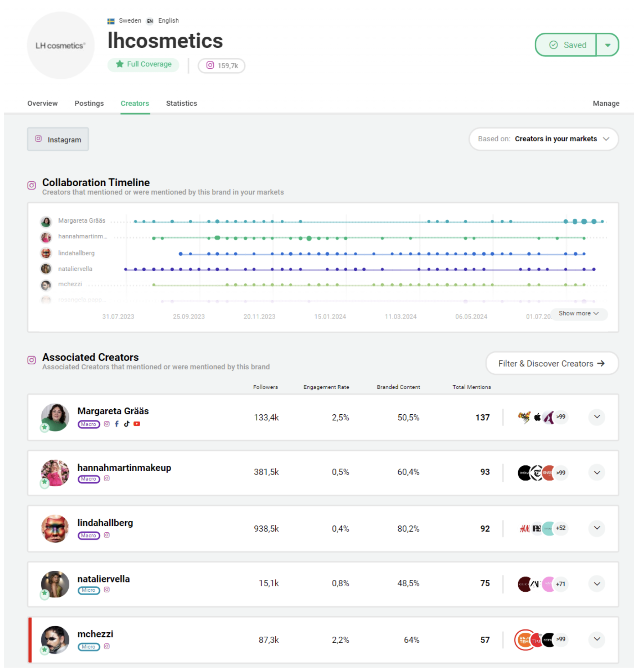The height and width of the screenshot is (672, 638).
Task: Click the Instagram icon beside Collaboration Timeline
Action: point(32,186)
